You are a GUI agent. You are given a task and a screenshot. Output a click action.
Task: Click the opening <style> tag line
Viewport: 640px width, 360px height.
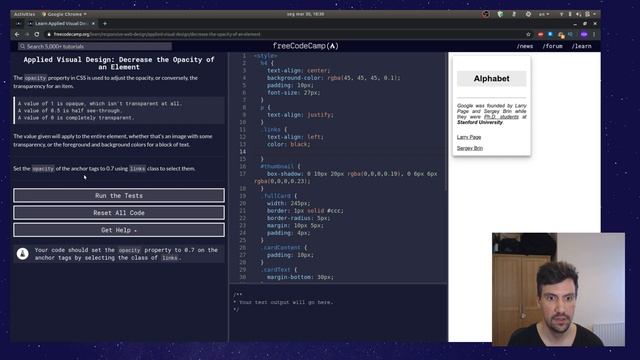tap(265, 56)
